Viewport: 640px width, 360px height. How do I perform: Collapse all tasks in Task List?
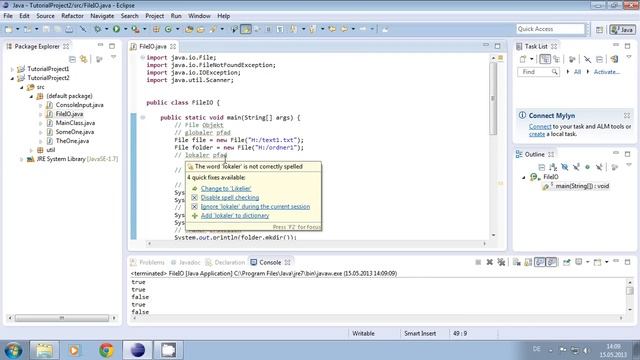point(599,59)
